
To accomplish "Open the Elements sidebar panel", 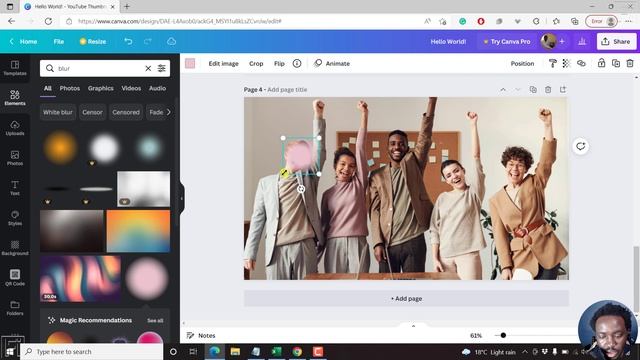I will tap(15, 98).
